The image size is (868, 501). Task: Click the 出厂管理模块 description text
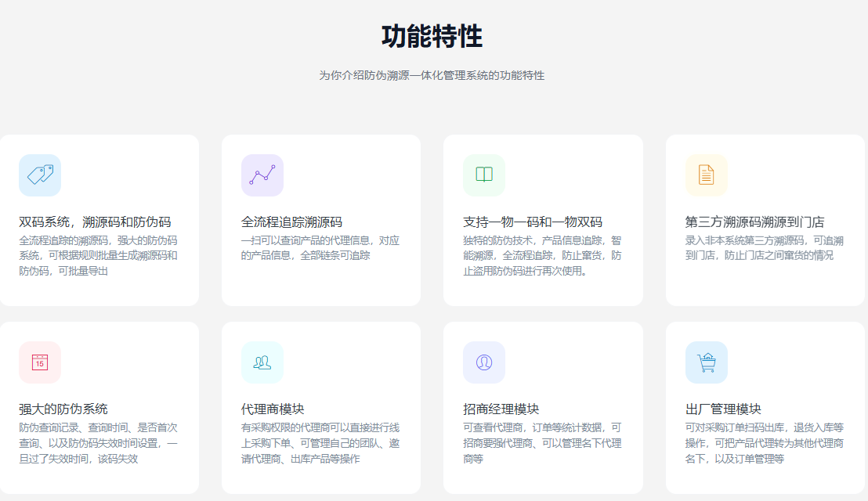click(764, 443)
